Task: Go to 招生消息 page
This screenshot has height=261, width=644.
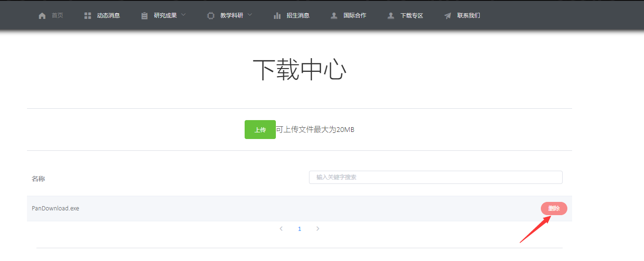Action: point(298,16)
